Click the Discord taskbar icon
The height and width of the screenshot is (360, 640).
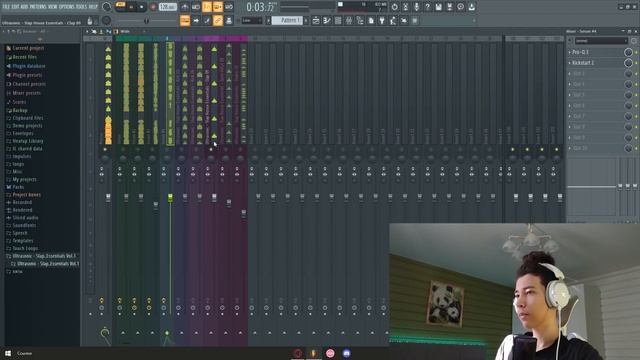point(347,353)
